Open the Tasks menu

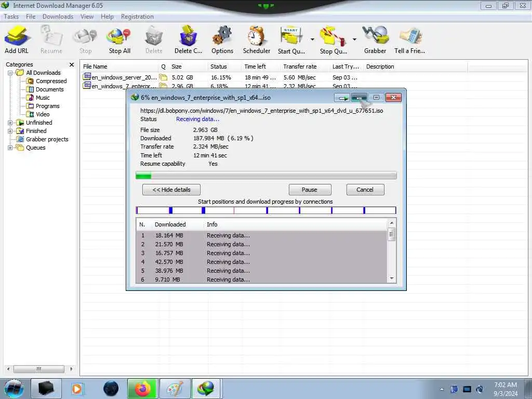(11, 17)
